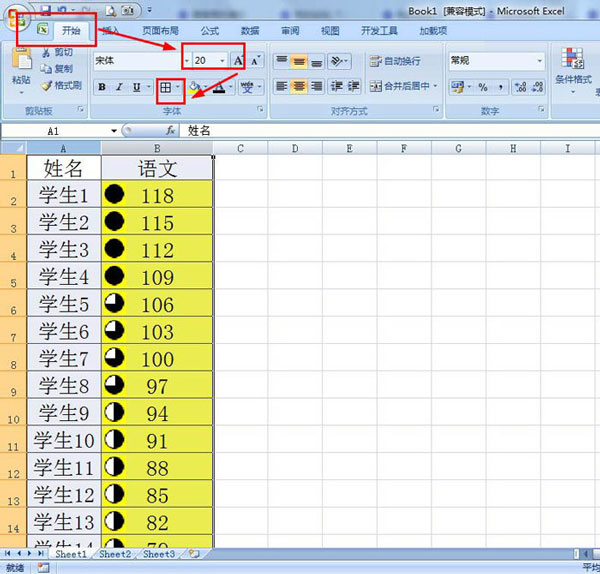The height and width of the screenshot is (574, 600).
Task: Click Increase Font Size icon
Action: (x=238, y=61)
